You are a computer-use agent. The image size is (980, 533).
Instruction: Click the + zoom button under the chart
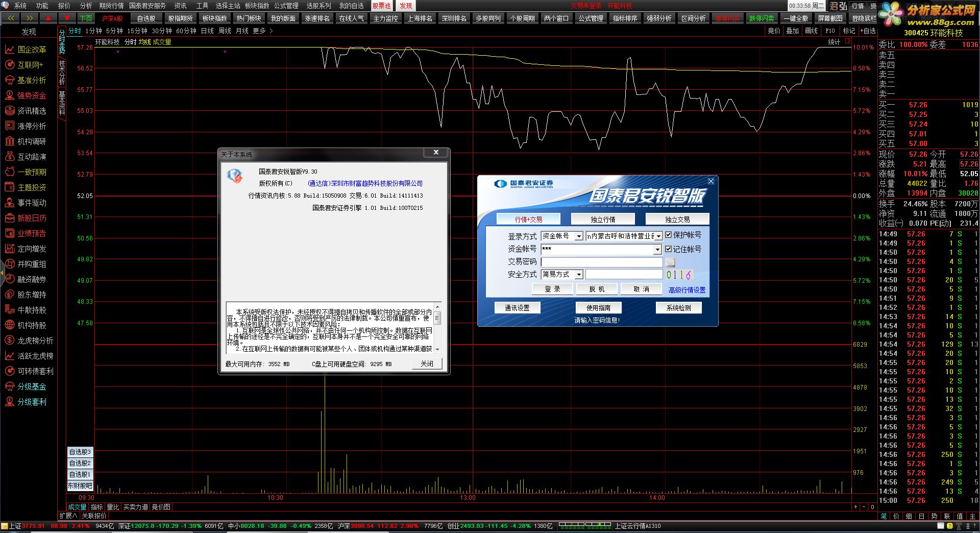click(855, 507)
